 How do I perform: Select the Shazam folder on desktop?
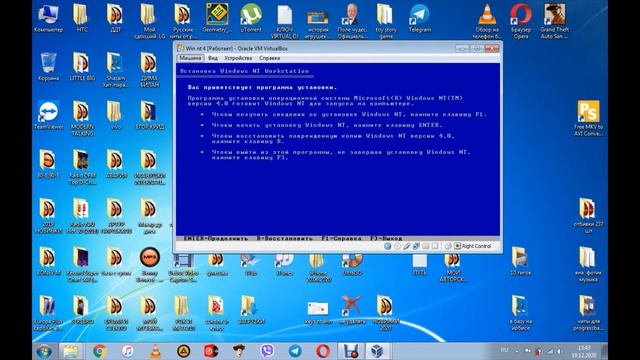point(115,70)
